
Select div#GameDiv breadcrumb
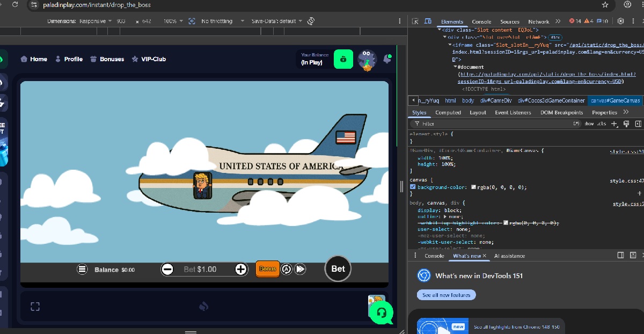(x=496, y=100)
